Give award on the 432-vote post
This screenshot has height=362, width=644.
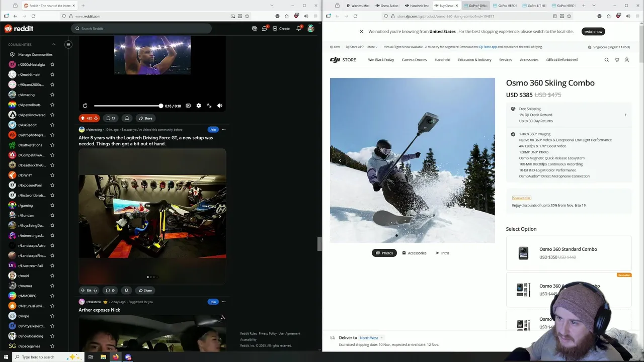127,118
